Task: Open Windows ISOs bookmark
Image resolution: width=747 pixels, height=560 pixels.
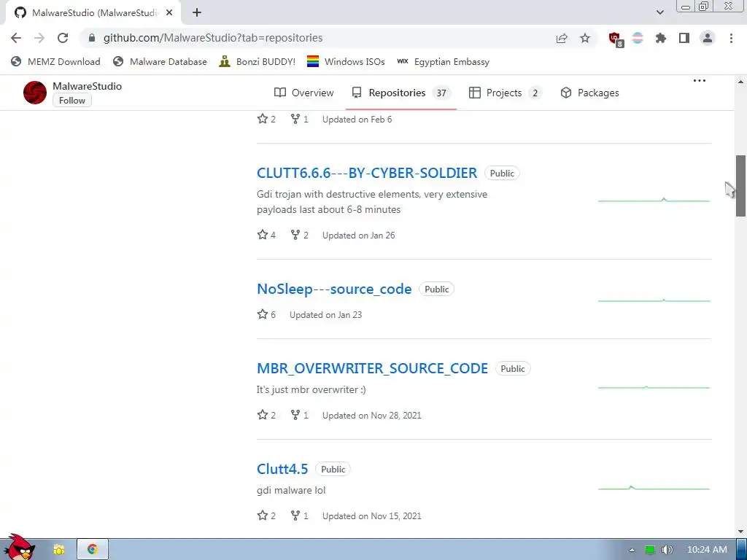Action: click(x=346, y=61)
